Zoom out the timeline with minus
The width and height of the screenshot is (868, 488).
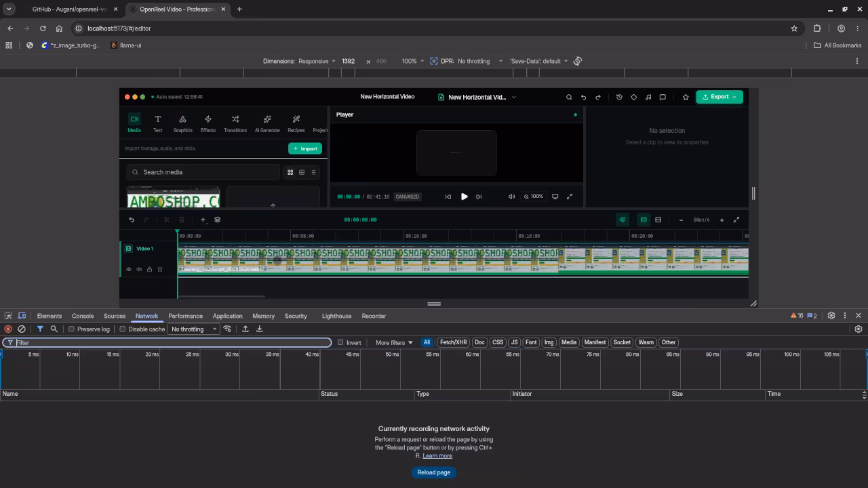pyautogui.click(x=681, y=220)
